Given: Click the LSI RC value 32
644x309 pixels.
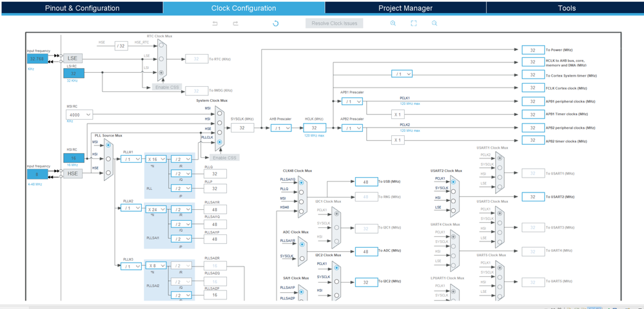Looking at the screenshot, I should point(73,73).
